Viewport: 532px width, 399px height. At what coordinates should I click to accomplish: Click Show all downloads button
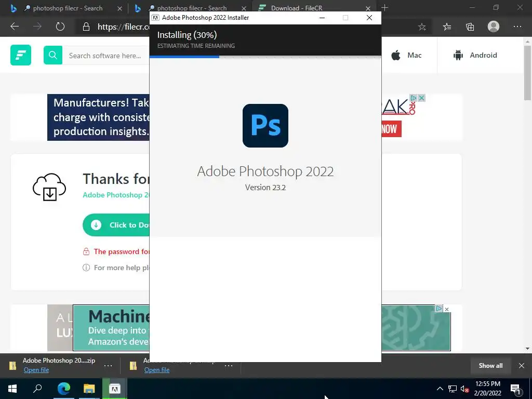(x=490, y=365)
